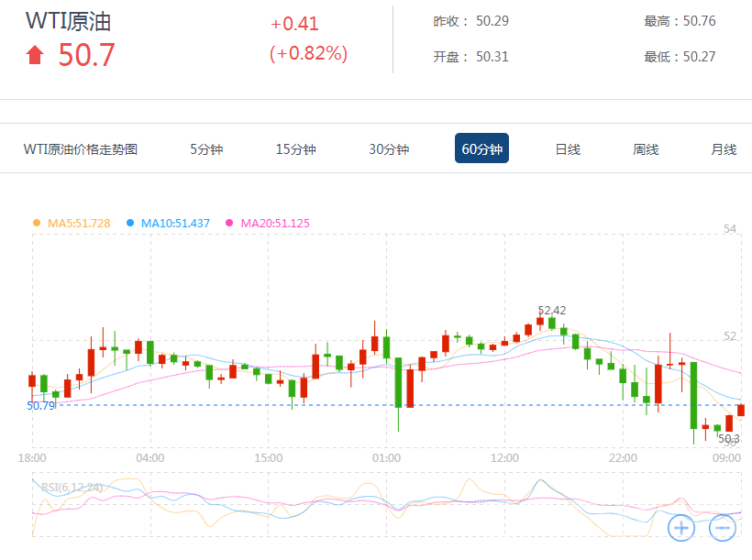The height and width of the screenshot is (560, 752).
Task: Click the zoom out minus icon
Action: pyautogui.click(x=723, y=527)
